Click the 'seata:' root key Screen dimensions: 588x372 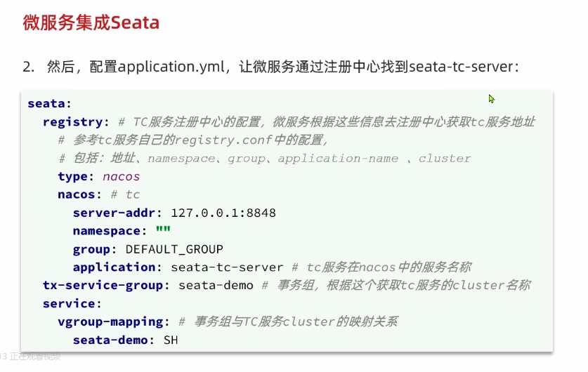click(47, 104)
